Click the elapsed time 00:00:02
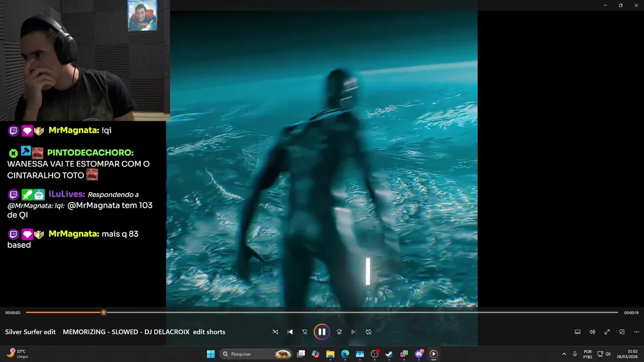Viewport: 644px width, 362px height. [x=13, y=313]
